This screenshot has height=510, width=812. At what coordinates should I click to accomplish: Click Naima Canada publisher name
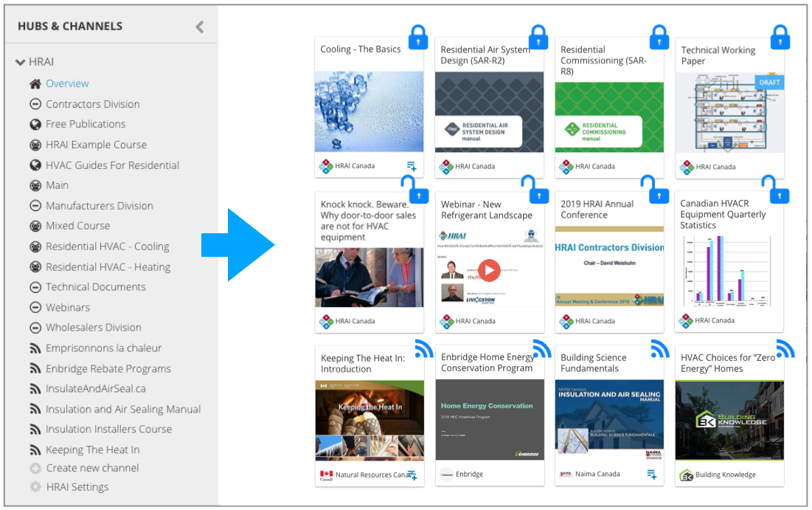(x=597, y=475)
